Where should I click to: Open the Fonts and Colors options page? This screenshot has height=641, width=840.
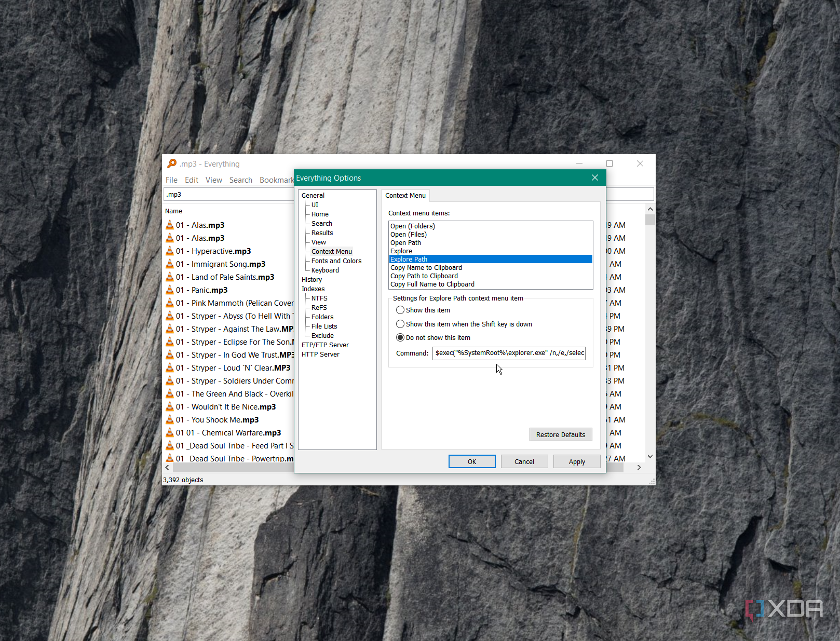point(336,261)
